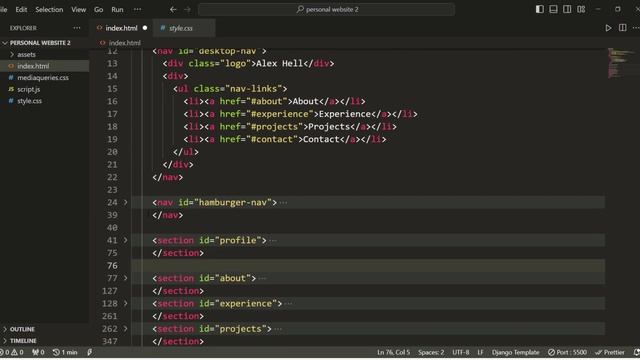Click the folded ellipsis after hamburger-nav
Image resolution: width=640 pixels, height=360 pixels.
pyautogui.click(x=283, y=203)
